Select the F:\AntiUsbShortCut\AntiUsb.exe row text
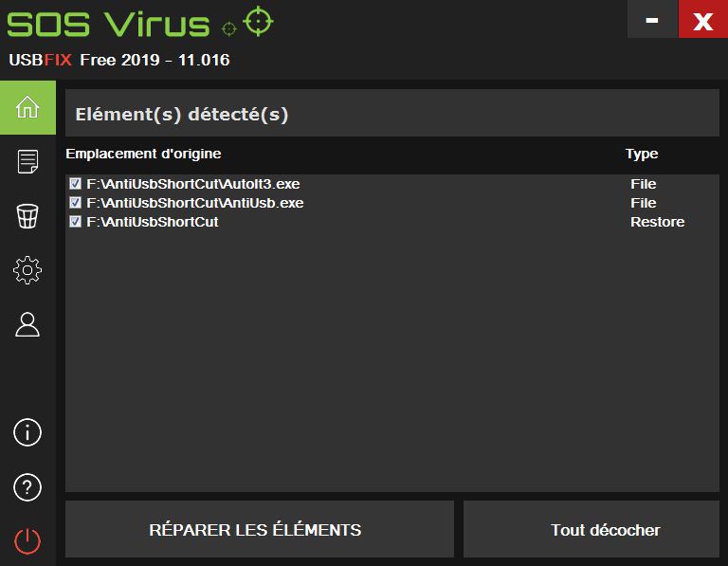This screenshot has width=728, height=566. tap(195, 203)
